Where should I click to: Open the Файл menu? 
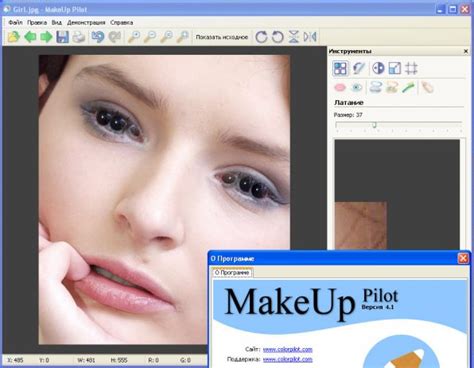(x=15, y=23)
